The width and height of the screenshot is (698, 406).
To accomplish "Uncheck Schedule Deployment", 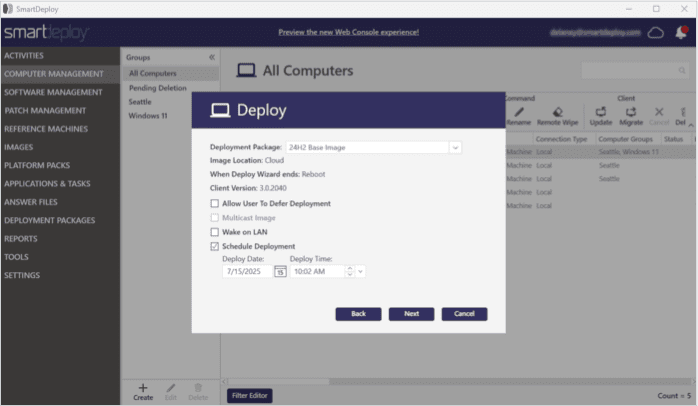I will [215, 246].
